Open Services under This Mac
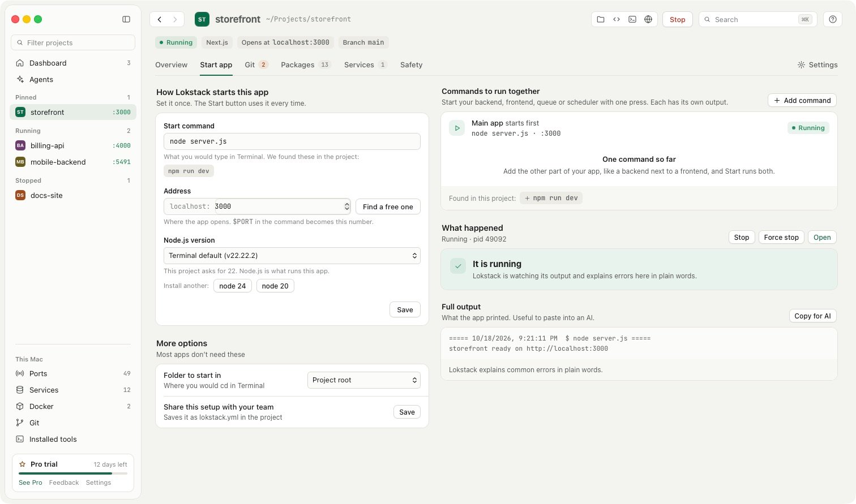Viewport: 856px width, 504px height. click(x=73, y=390)
